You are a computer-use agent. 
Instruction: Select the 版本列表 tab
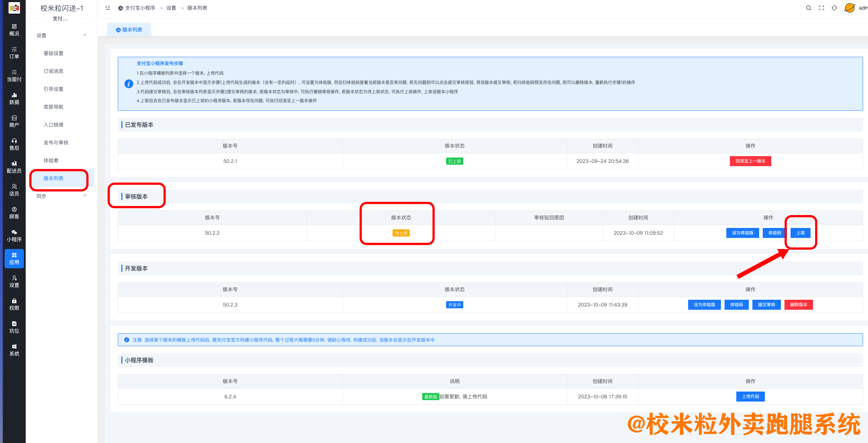(x=130, y=30)
